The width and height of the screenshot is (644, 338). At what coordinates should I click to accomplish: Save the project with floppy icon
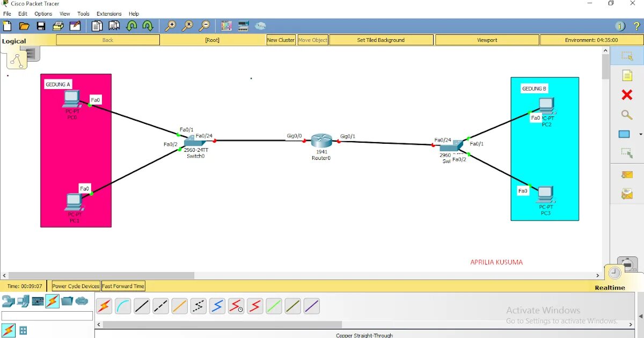(41, 26)
